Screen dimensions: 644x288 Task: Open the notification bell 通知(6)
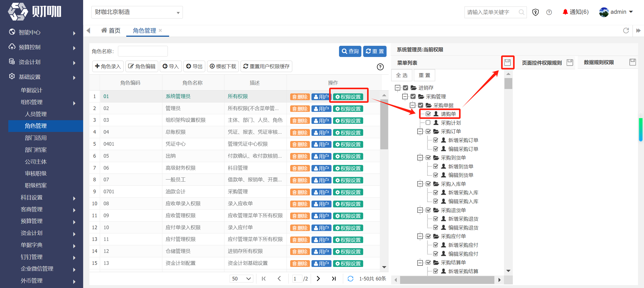click(575, 12)
